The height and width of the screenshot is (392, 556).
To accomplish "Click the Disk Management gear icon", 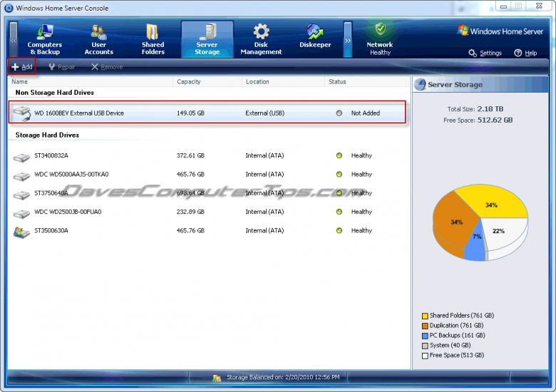I will pyautogui.click(x=261, y=32).
